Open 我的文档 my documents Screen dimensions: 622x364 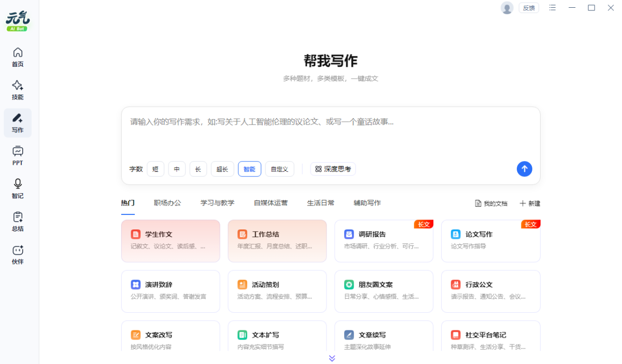point(491,203)
